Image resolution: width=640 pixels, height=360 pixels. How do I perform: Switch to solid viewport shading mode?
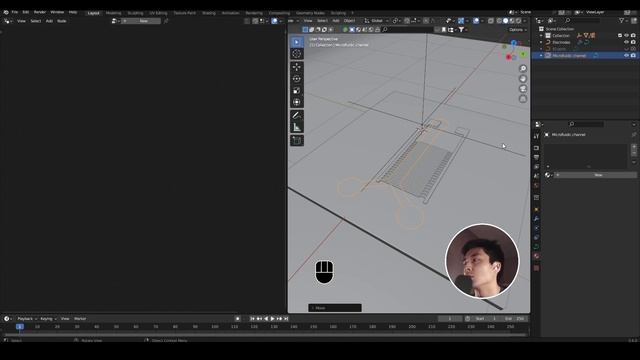pyautogui.click(x=506, y=21)
